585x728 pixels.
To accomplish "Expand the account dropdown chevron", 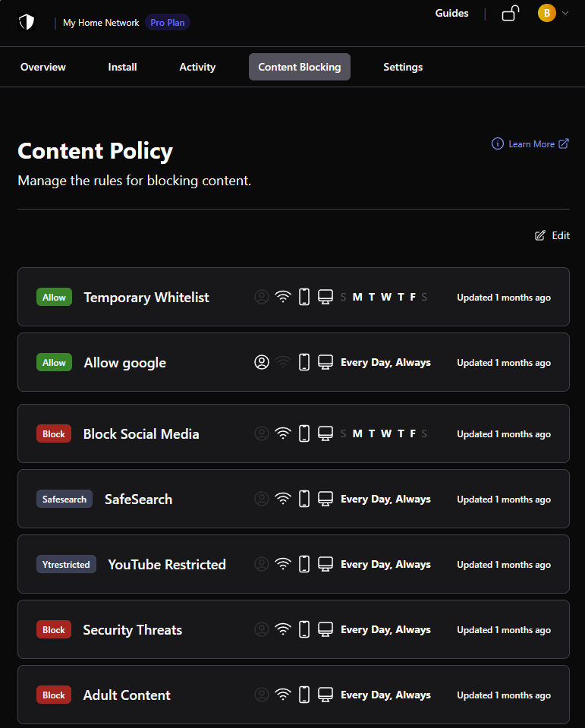I will 565,13.
